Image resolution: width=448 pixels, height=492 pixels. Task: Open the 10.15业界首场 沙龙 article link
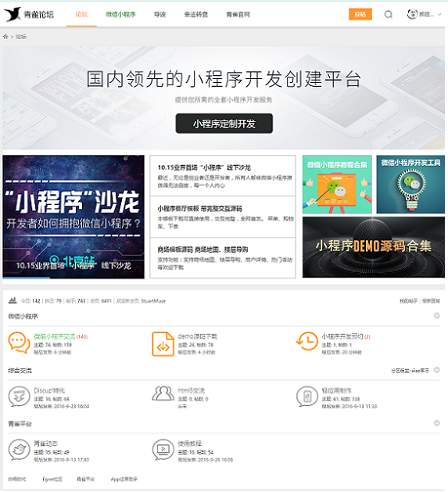pos(204,167)
